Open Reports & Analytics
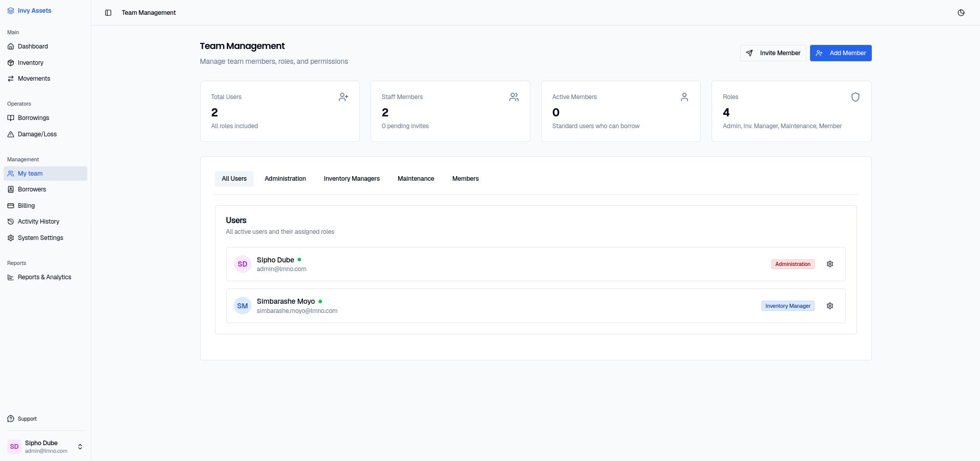The image size is (980, 461). (x=45, y=277)
